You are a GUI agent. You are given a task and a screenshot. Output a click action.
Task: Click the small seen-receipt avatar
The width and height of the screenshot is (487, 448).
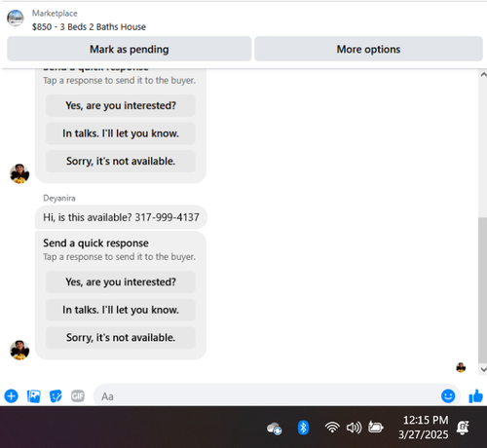(x=461, y=367)
